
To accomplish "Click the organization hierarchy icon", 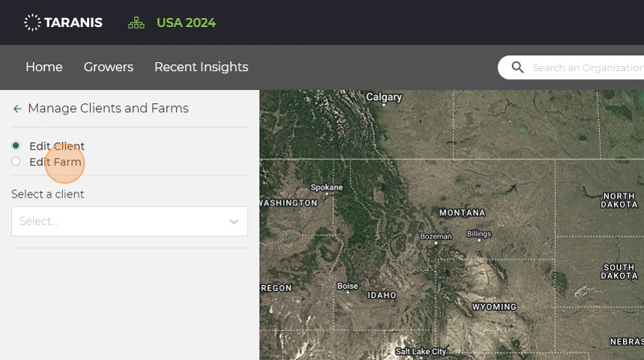I will [136, 22].
